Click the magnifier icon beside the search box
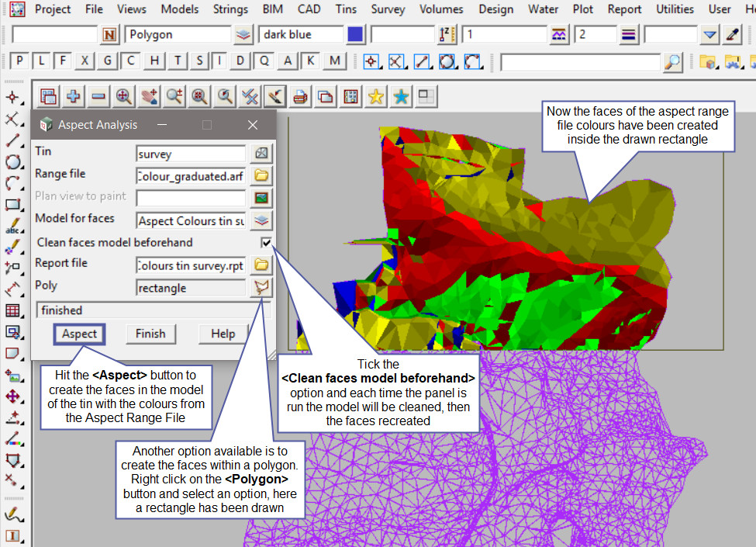756x547 pixels. (x=674, y=61)
